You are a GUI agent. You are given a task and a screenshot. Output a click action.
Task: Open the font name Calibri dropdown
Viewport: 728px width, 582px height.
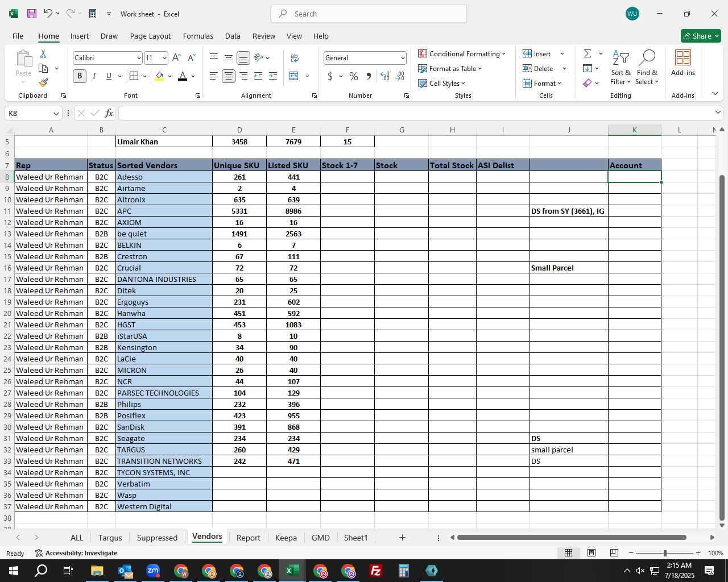point(138,58)
